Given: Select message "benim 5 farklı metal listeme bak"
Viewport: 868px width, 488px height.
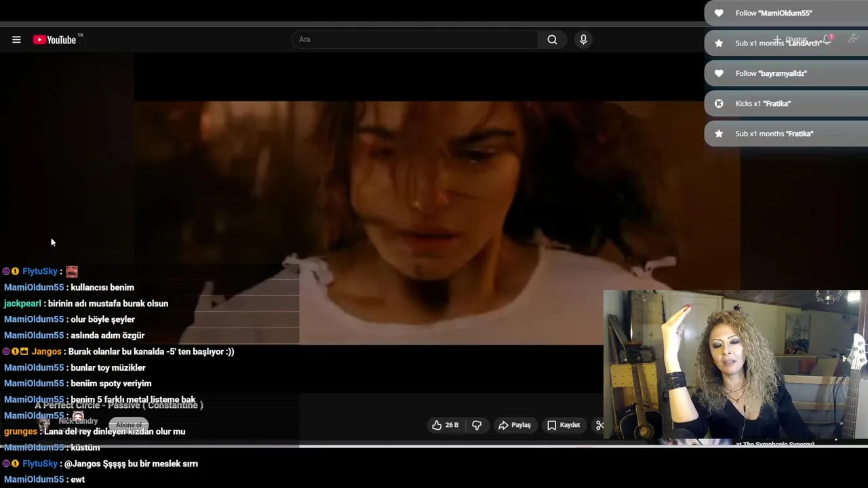Looking at the screenshot, I should pos(133,400).
